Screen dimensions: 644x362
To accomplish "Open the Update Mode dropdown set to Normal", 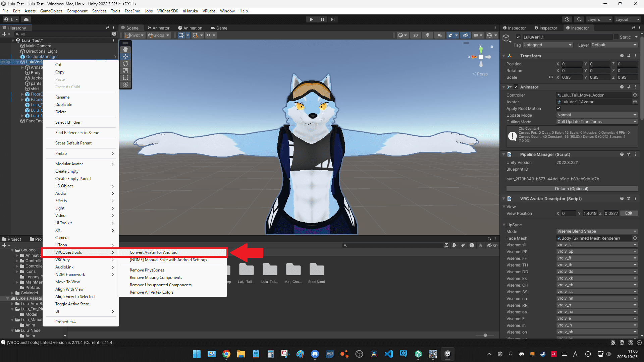I will click(x=596, y=115).
